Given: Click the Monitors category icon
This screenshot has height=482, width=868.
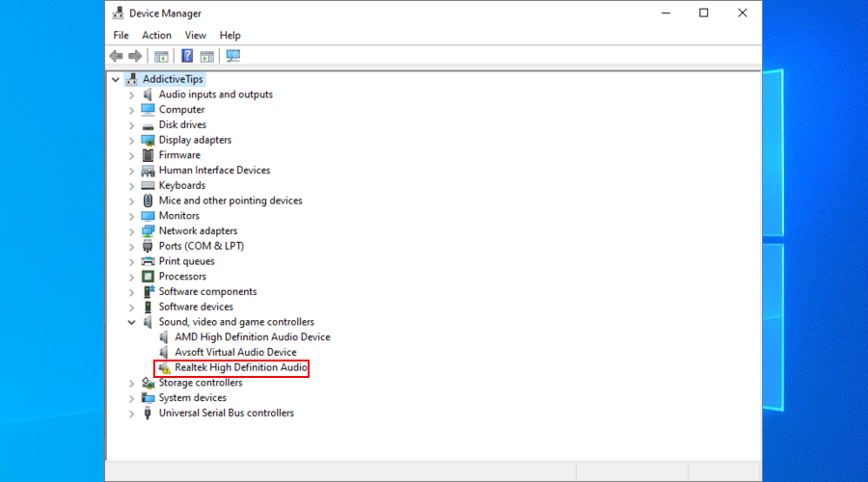Looking at the screenshot, I should [148, 216].
